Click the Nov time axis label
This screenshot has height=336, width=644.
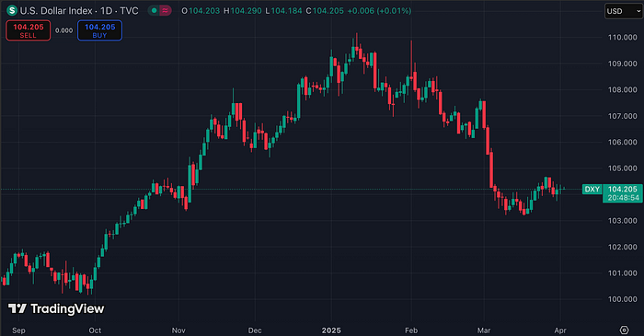178,330
